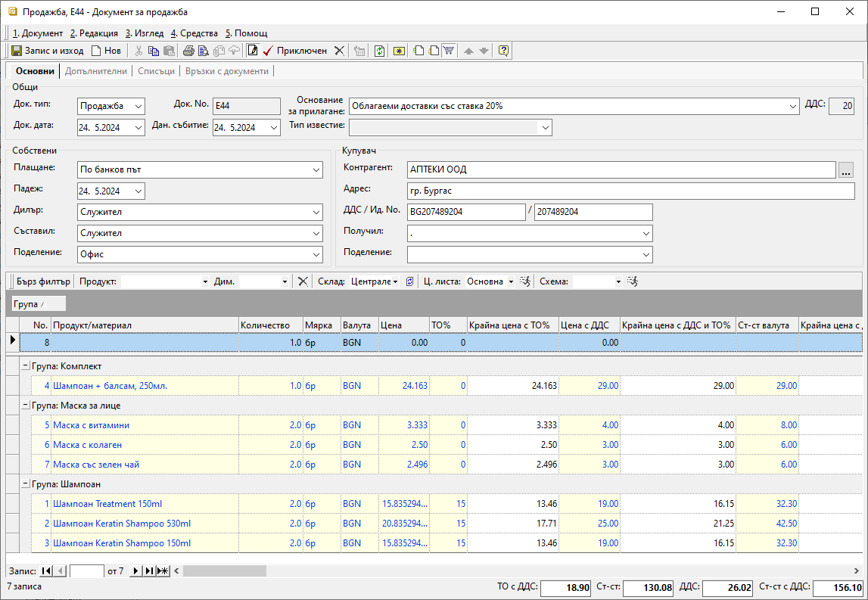Screen dimensions: 868x600
Task: Click the refresh icon next to Склад
Action: pyautogui.click(x=410, y=281)
